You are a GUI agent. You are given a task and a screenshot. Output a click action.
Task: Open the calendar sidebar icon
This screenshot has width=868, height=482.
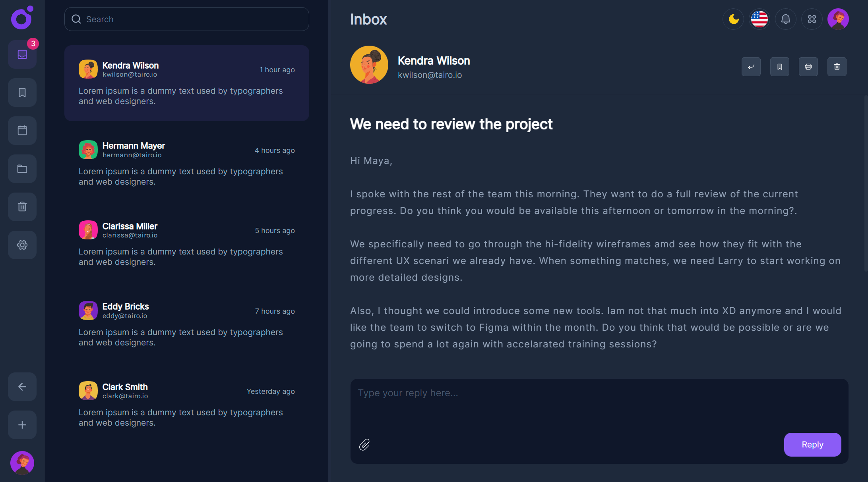(22, 131)
